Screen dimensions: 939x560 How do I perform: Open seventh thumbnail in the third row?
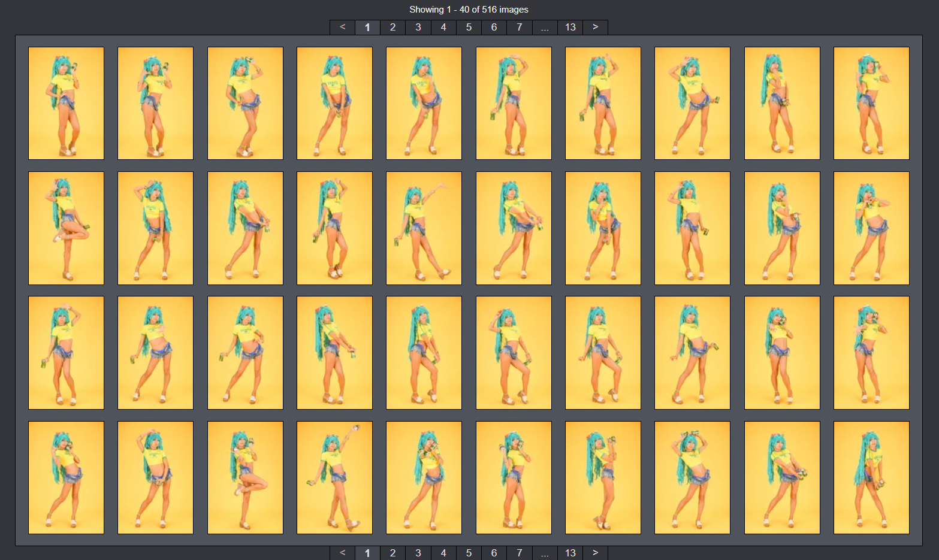tap(603, 353)
